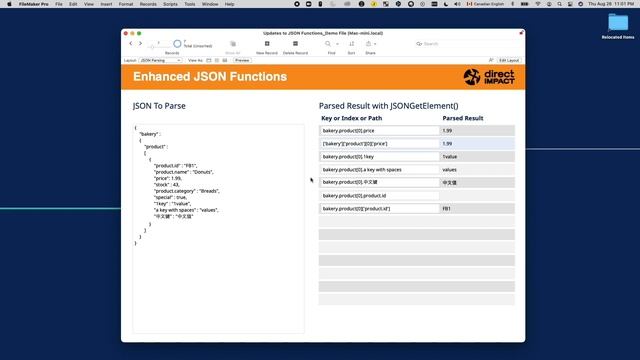Click the current record number field
Screen dimensions: 640x360
click(159, 42)
